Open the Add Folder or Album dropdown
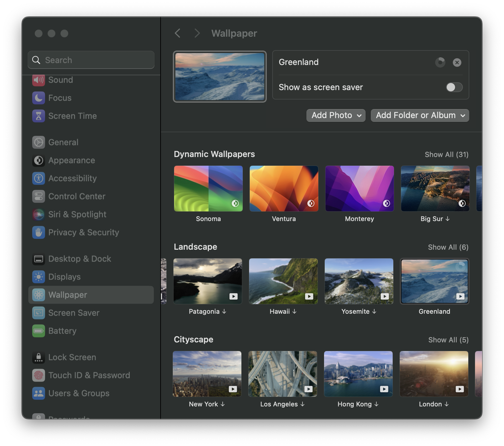The width and height of the screenshot is (504, 446). tap(420, 115)
